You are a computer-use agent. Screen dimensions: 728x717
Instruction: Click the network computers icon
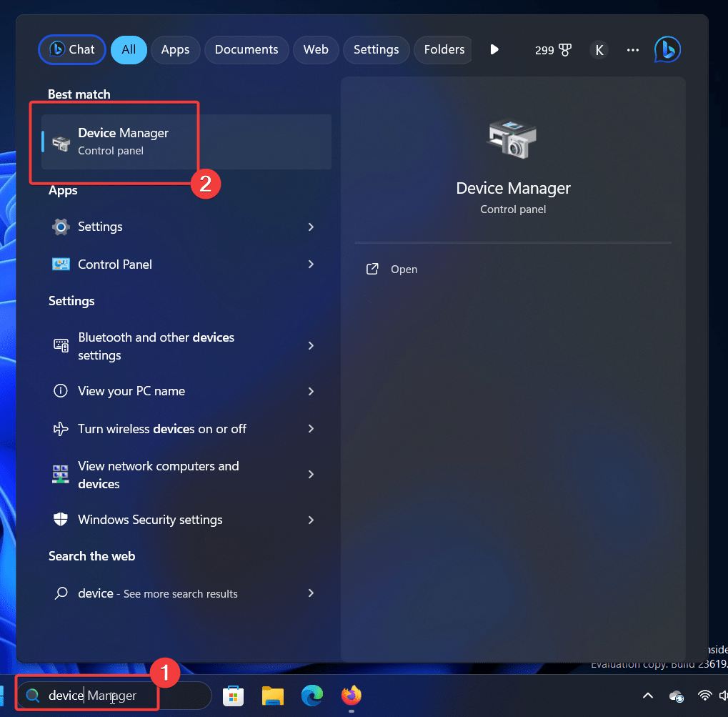point(60,474)
